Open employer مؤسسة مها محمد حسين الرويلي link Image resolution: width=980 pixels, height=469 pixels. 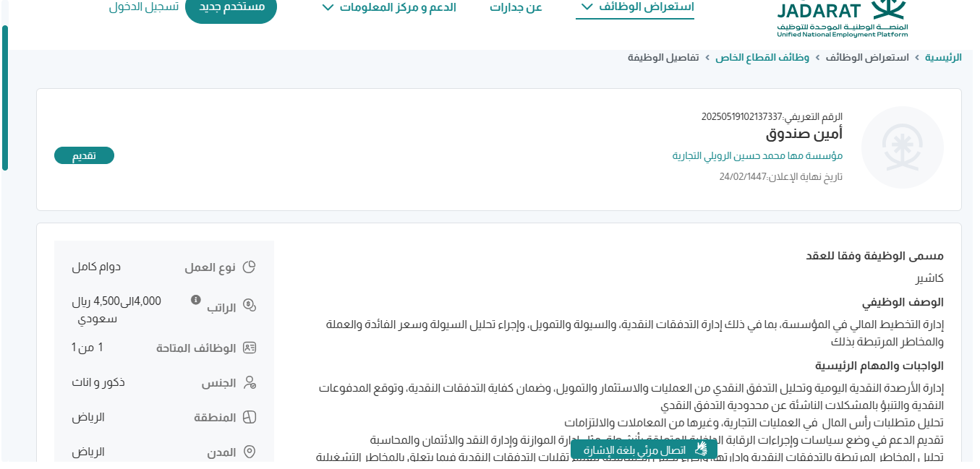757,156
